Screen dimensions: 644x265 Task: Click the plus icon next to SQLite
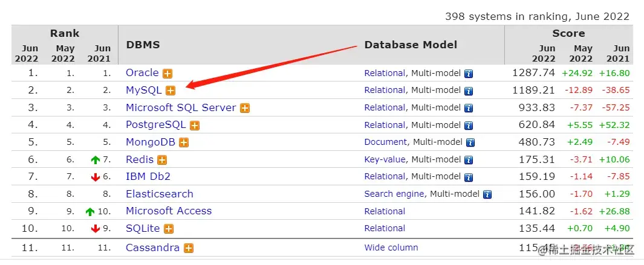tap(168, 229)
